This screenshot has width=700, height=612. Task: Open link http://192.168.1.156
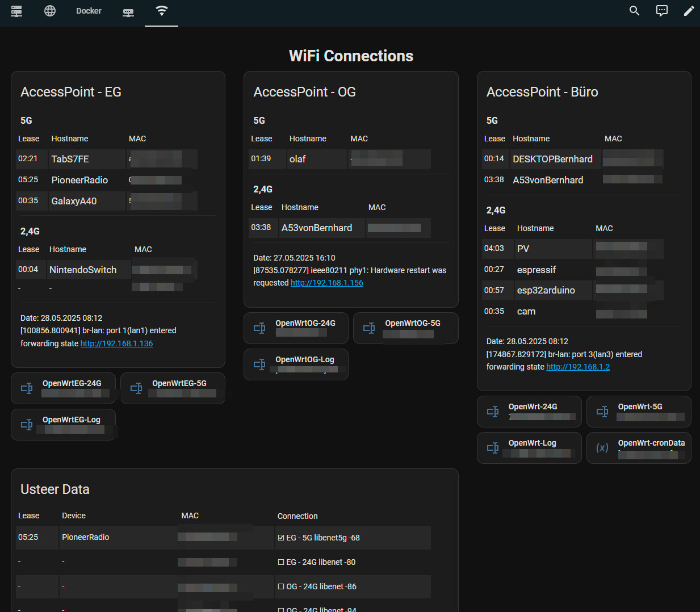tap(326, 283)
